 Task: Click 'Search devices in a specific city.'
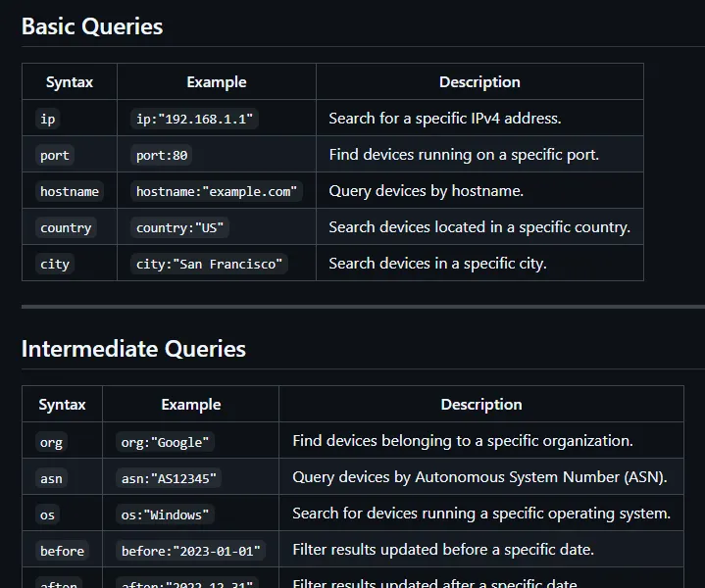click(437, 264)
